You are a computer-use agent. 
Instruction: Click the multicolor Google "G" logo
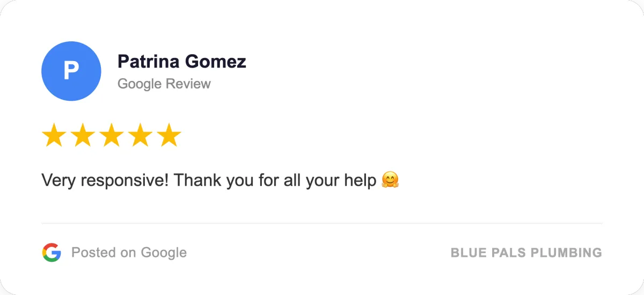pos(52,252)
